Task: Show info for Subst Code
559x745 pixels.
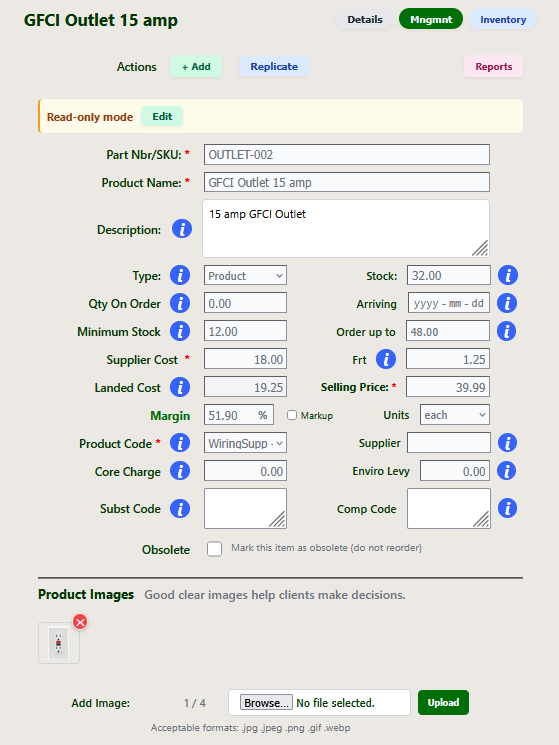Action: [180, 508]
